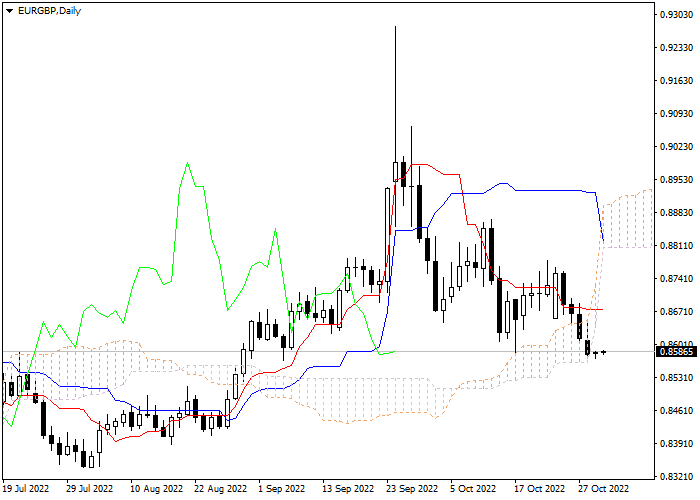Click the current price label 0.85865

[677, 352]
